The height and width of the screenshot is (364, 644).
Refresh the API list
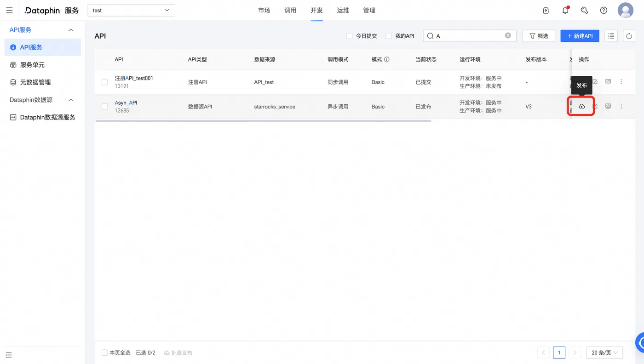click(629, 36)
